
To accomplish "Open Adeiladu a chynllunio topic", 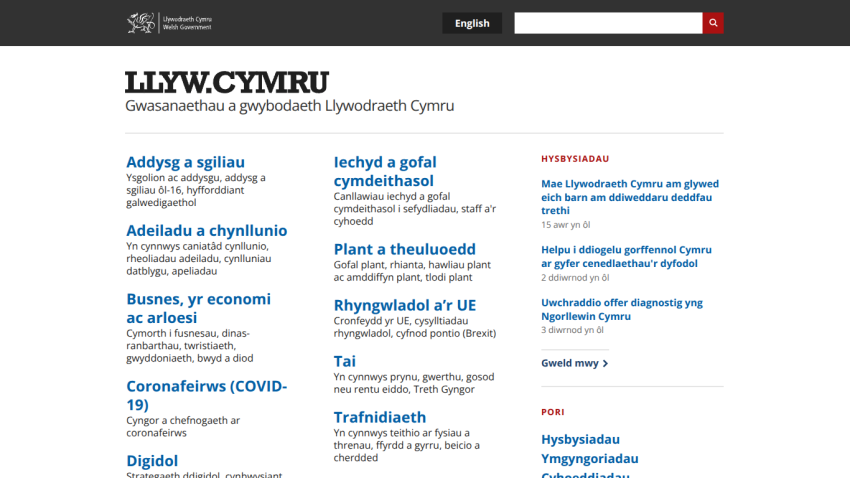I will pyautogui.click(x=207, y=230).
